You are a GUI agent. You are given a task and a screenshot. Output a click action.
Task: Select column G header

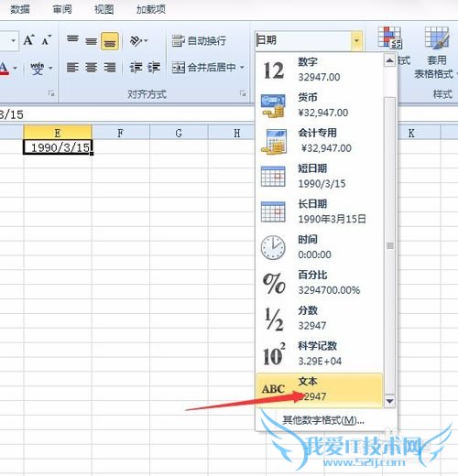click(179, 133)
